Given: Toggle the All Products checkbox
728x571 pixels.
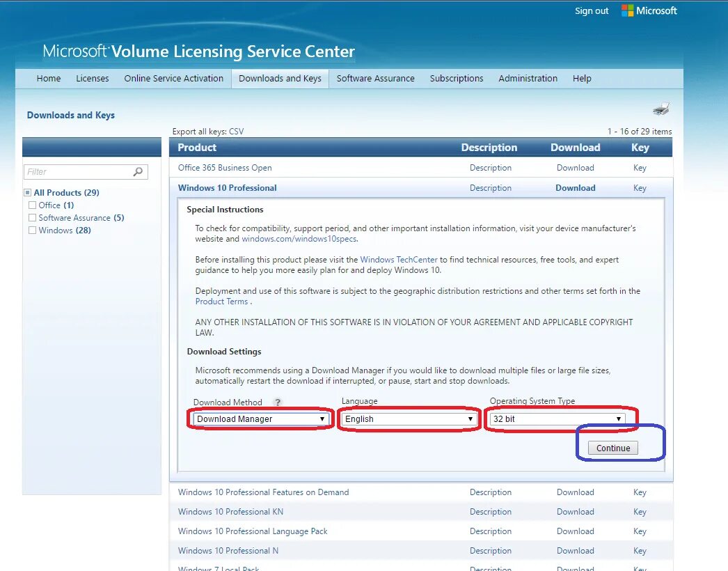Looking at the screenshot, I should (x=28, y=192).
